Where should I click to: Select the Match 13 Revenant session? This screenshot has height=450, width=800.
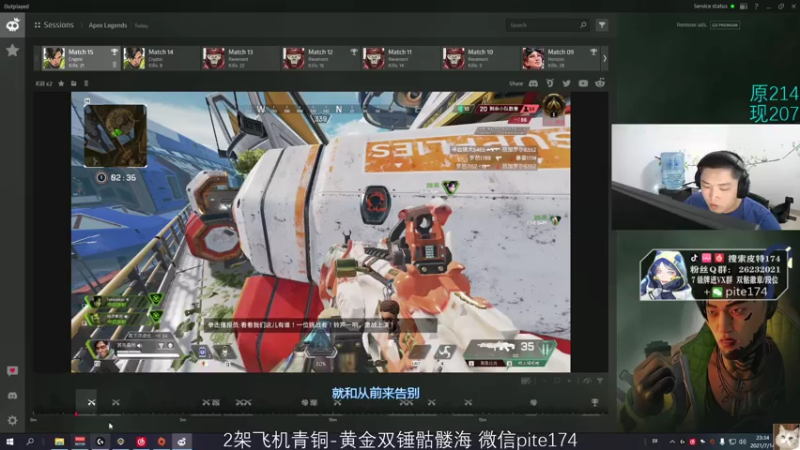(240, 58)
